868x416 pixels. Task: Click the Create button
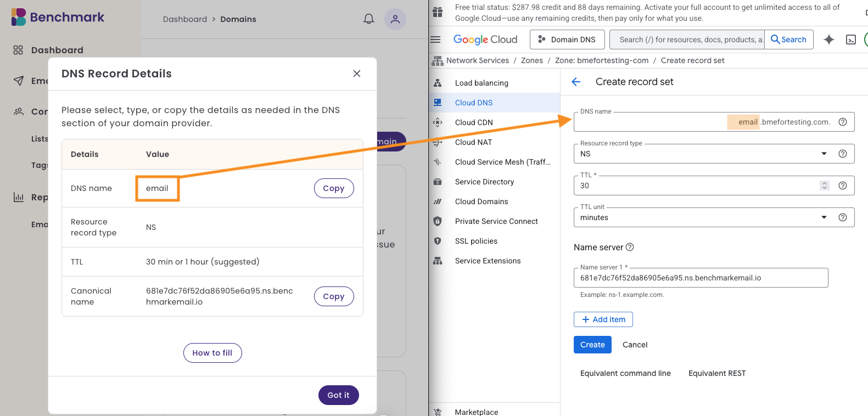pyautogui.click(x=592, y=345)
